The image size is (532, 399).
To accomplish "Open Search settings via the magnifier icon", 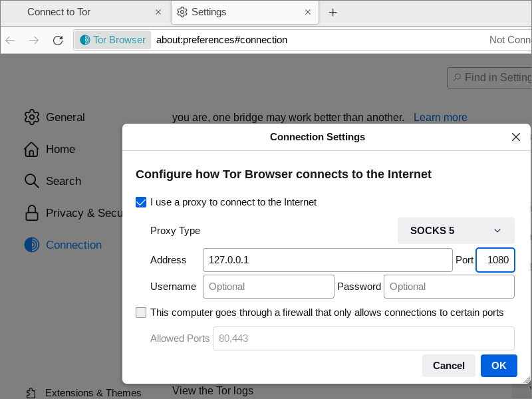I will click(x=31, y=181).
